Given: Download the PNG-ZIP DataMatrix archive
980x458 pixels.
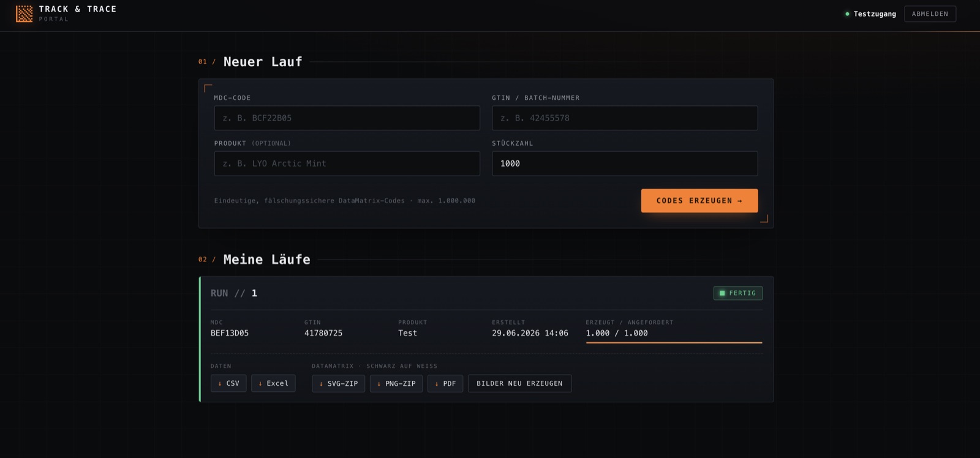Looking at the screenshot, I should tap(396, 383).
